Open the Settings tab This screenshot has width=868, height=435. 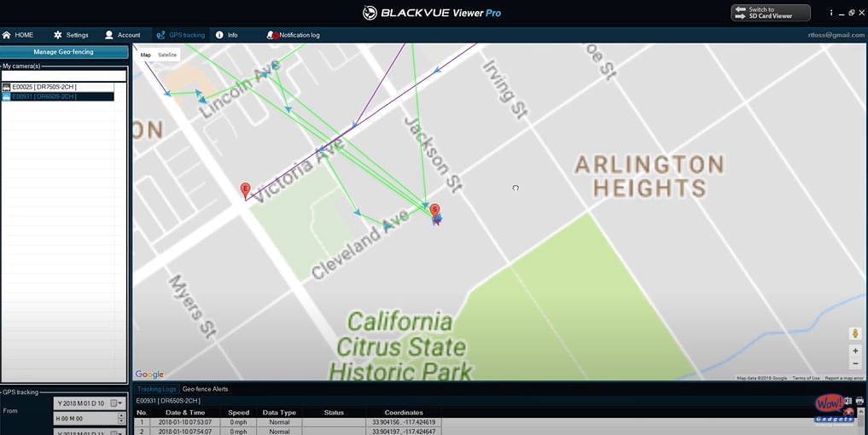point(71,35)
